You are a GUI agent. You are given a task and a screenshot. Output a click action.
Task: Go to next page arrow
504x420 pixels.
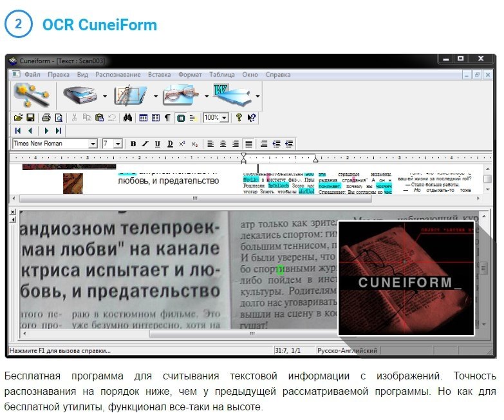(x=46, y=131)
